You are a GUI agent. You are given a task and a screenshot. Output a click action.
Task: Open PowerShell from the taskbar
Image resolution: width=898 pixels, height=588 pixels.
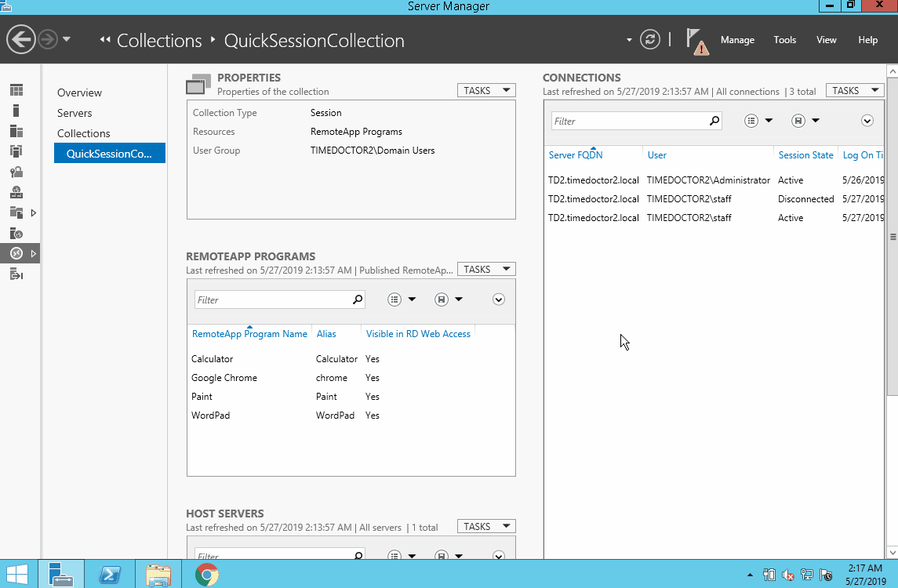coord(110,575)
